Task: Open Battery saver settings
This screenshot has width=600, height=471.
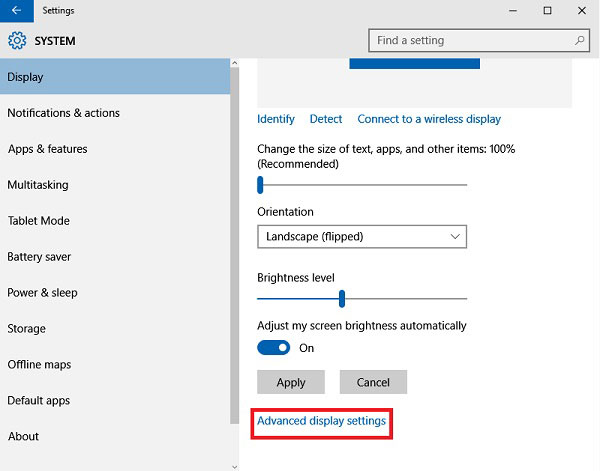Action: [39, 257]
